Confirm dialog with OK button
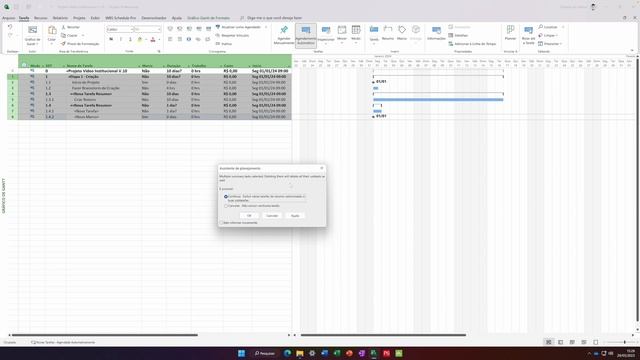This screenshot has width=640, height=360. (249, 216)
